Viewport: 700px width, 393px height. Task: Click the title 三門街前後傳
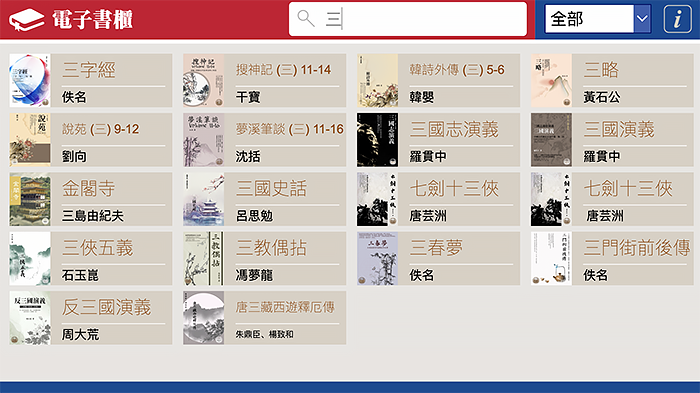click(637, 248)
